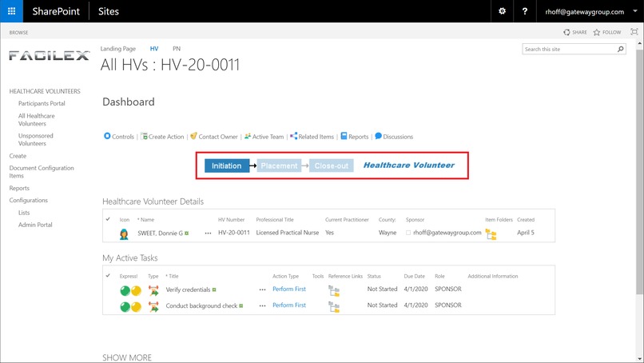Open ellipsis menu for Verify credentials
Image resolution: width=644 pixels, height=363 pixels.
pos(262,289)
